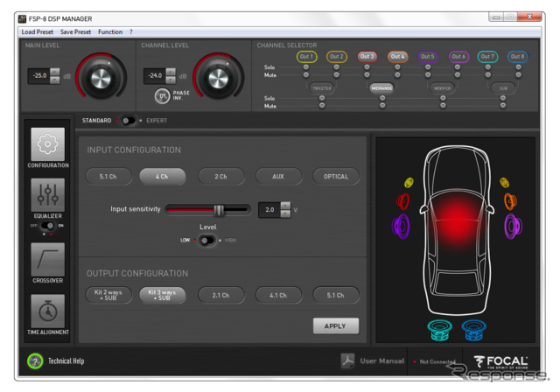Click the Main Level -25.0 value field

pos(39,75)
